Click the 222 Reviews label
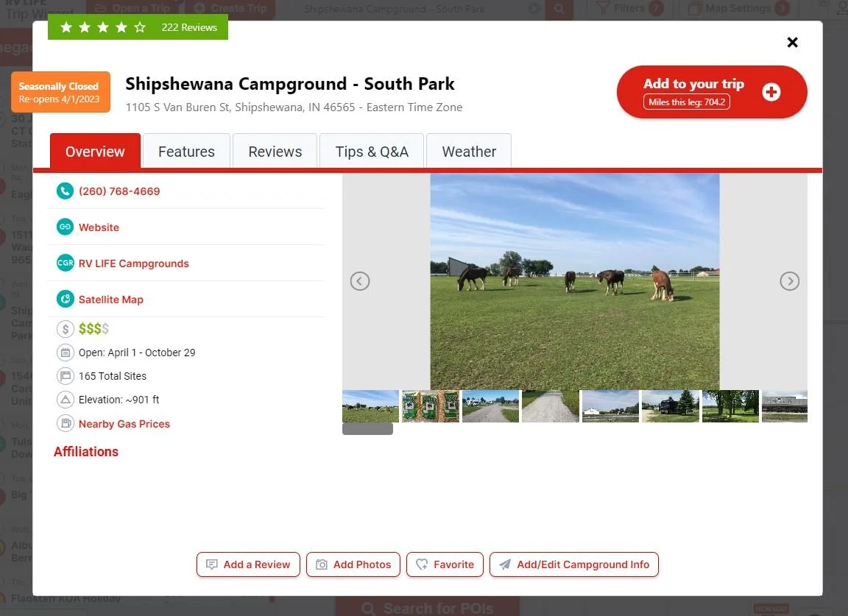848x616 pixels. pos(189,27)
